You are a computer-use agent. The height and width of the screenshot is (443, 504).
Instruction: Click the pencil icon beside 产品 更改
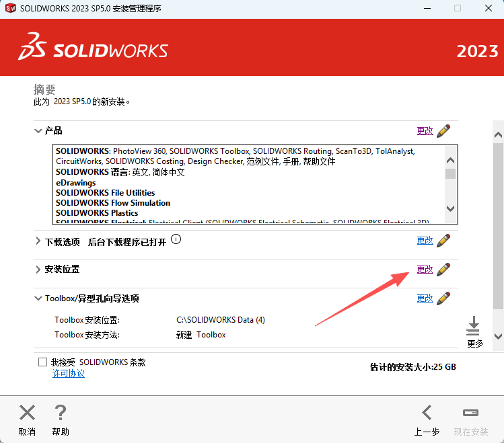[443, 131]
